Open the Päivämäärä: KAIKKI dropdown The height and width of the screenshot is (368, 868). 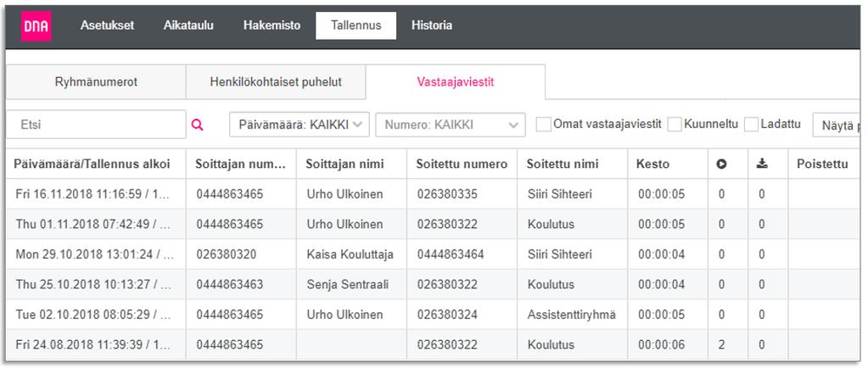(300, 125)
